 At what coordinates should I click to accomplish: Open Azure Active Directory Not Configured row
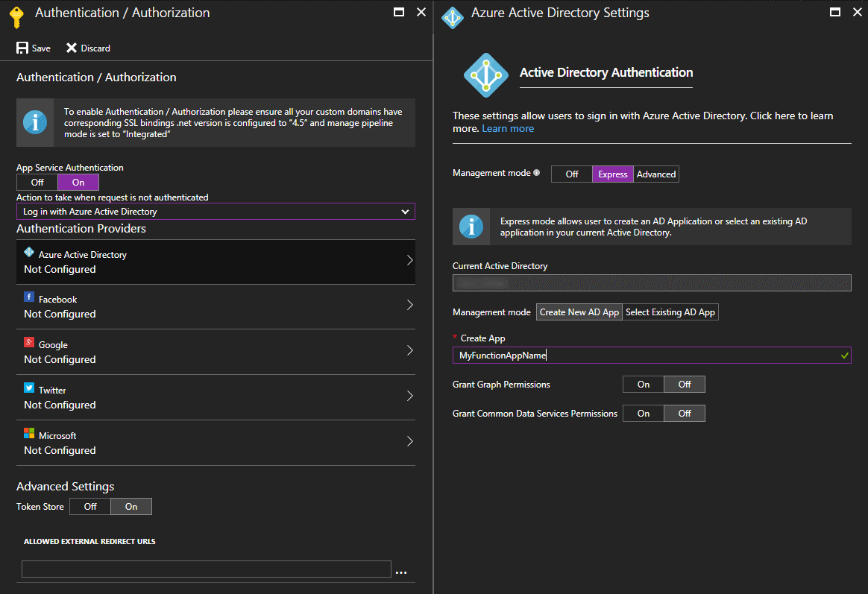tap(216, 262)
